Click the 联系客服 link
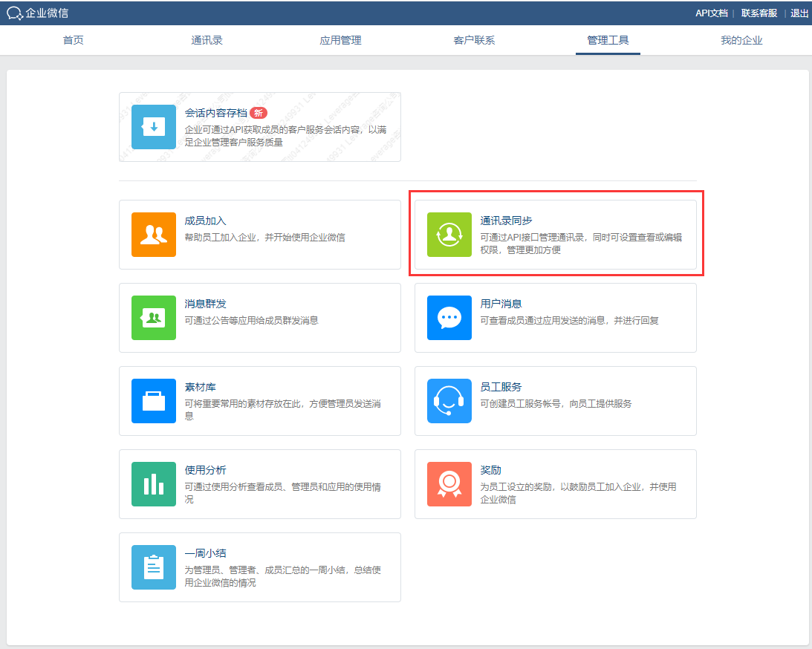The width and height of the screenshot is (812, 649). (x=759, y=13)
